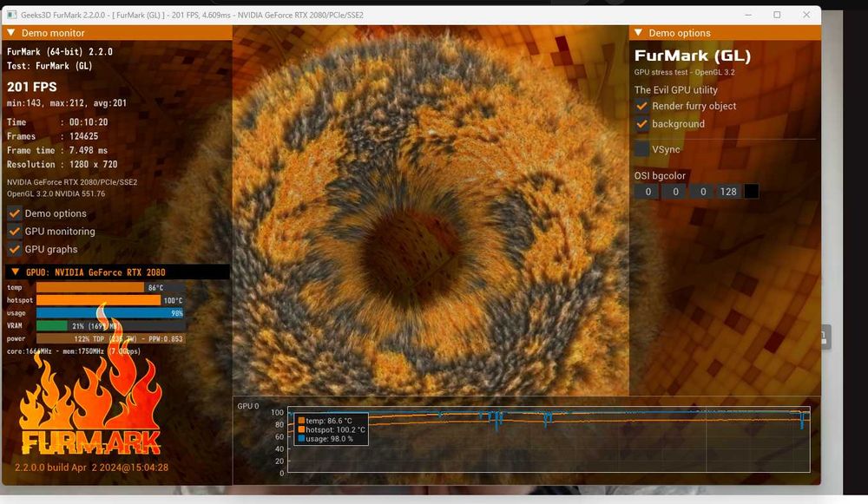868x504 pixels.
Task: Click the graph legend usage: 98.0 % entry
Action: pyautogui.click(x=325, y=439)
